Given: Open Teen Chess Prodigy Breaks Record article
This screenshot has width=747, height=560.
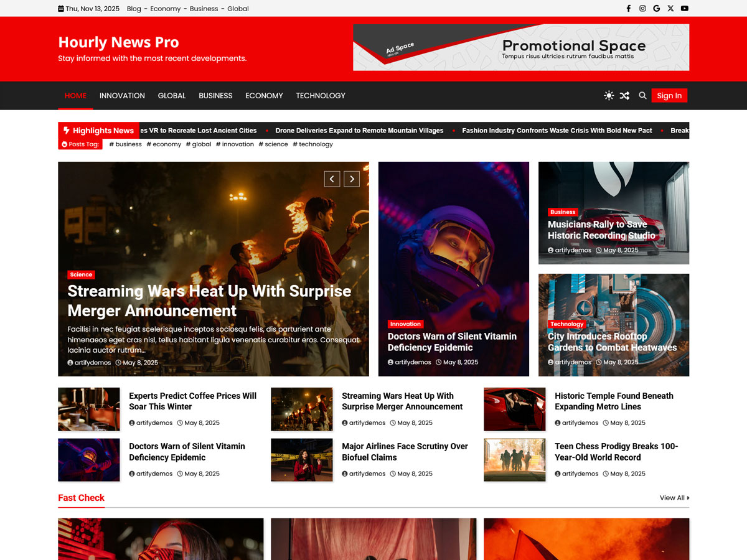Looking at the screenshot, I should [x=616, y=452].
